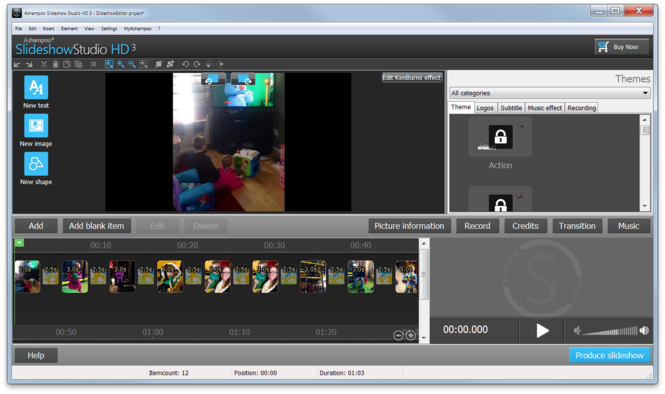
Task: Click the New text icon
Action: 36,87
